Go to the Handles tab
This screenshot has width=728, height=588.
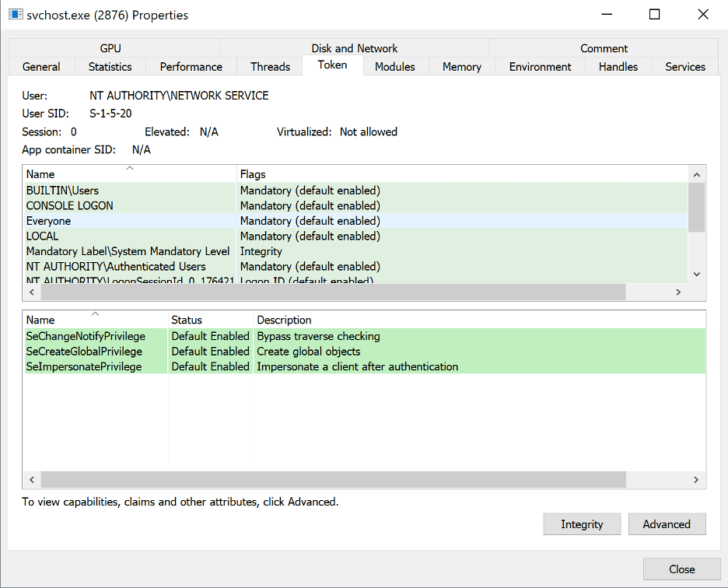coord(618,67)
